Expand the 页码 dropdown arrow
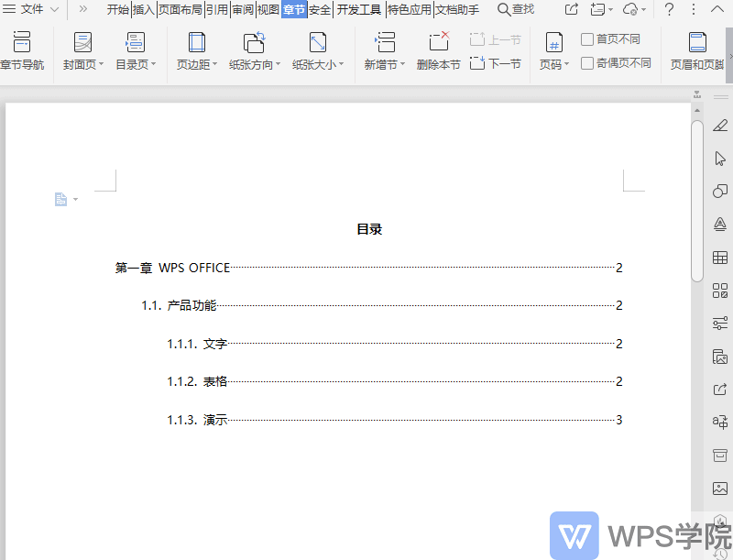 click(x=566, y=64)
